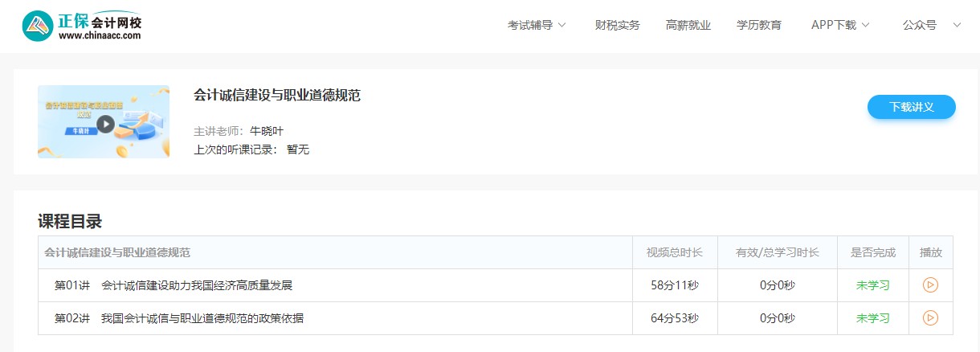Open the 高薪就业 menu item
The width and height of the screenshot is (980, 352).
tap(688, 25)
